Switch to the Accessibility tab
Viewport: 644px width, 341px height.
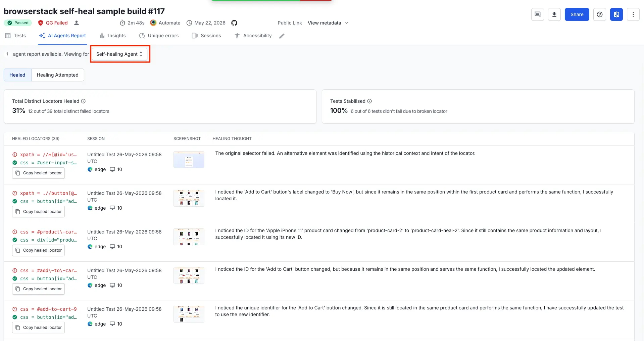coord(253,36)
